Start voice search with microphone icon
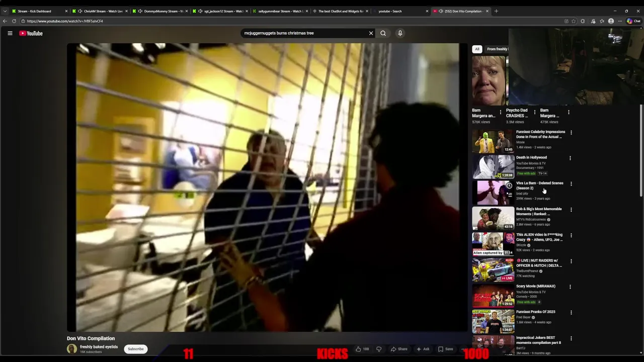644x362 pixels. tap(400, 33)
